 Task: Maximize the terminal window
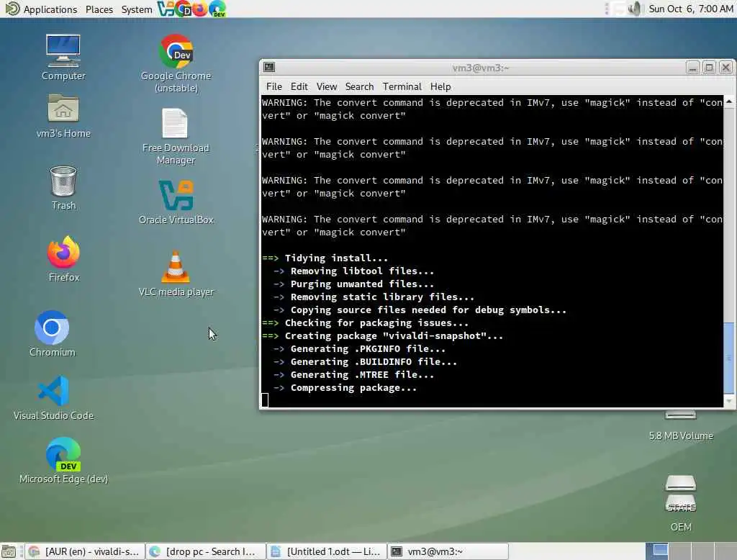[x=709, y=68]
